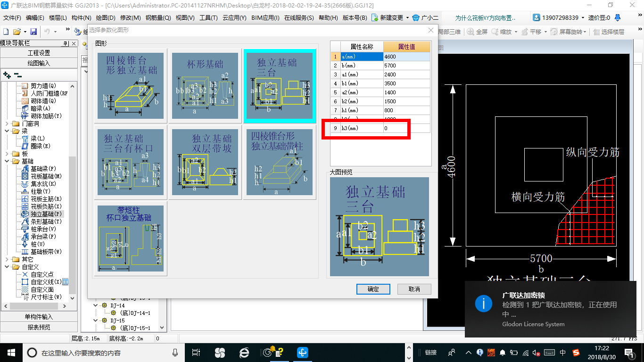Select 自定义线(X) custom line item
This screenshot has height=362, width=644.
[46, 282]
